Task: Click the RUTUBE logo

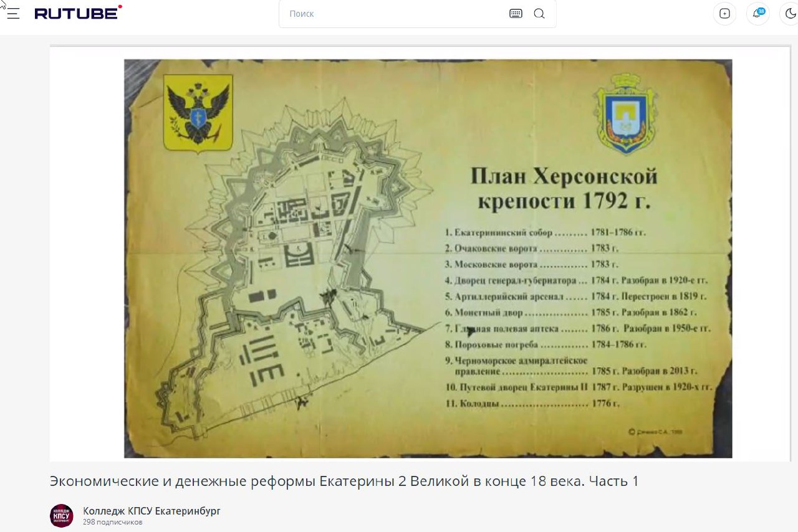Action: (78, 13)
